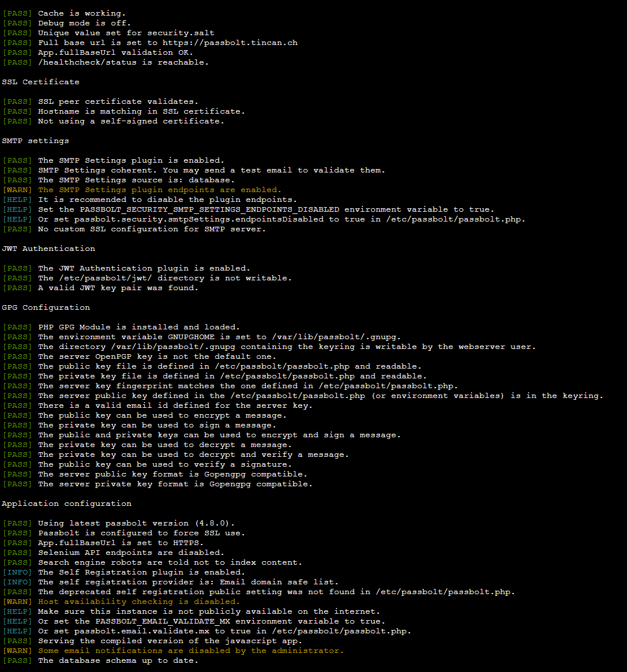Click the "Some email notifications are disabled" warning

pos(190,651)
